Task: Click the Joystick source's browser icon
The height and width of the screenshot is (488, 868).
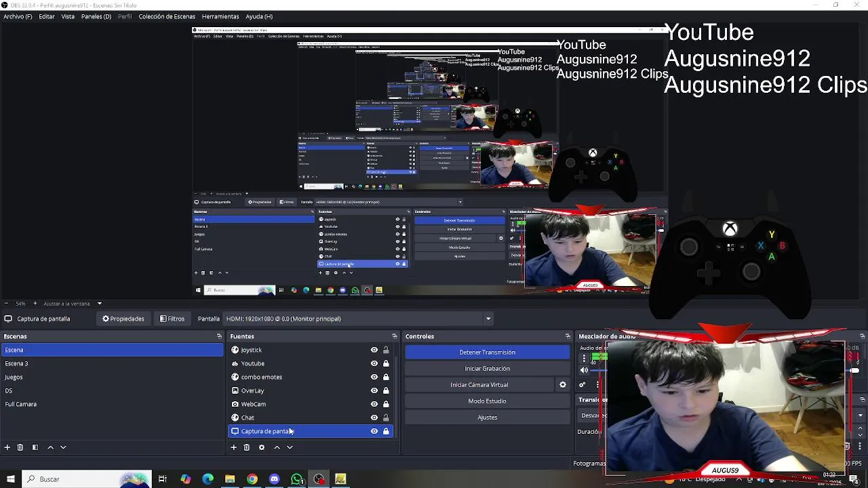Action: (235, 350)
